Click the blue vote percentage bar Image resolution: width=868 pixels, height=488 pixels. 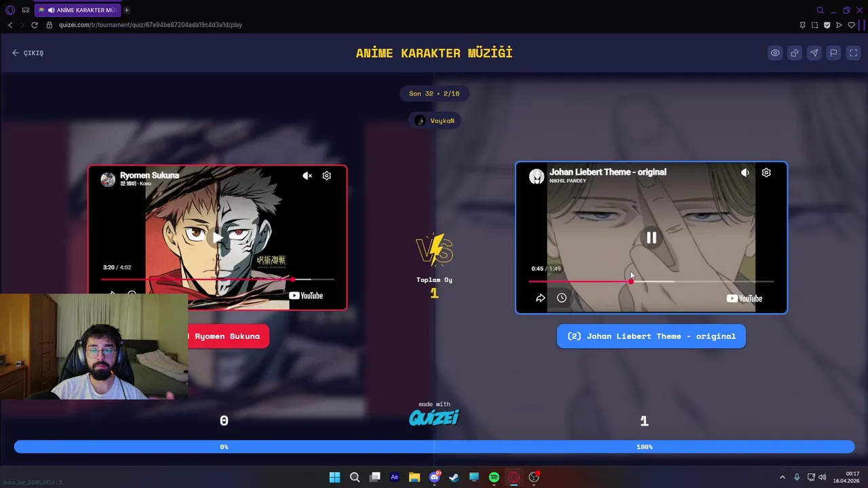pos(434,447)
